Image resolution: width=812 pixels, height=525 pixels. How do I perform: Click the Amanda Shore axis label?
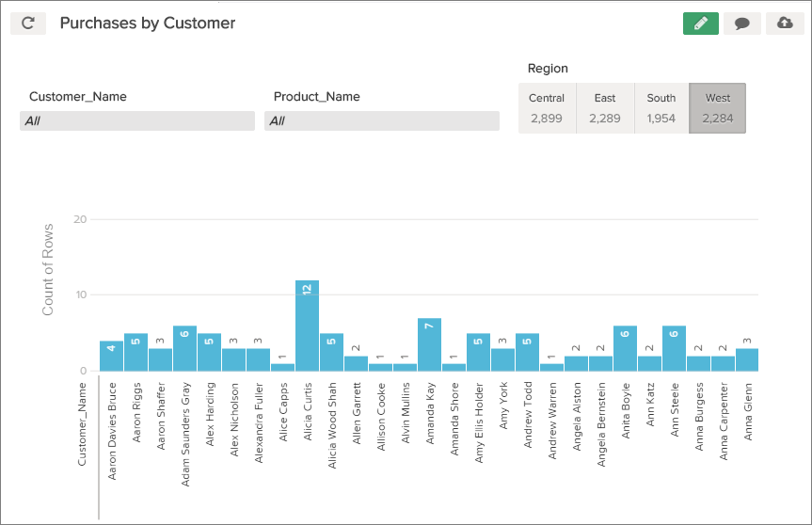454,419
